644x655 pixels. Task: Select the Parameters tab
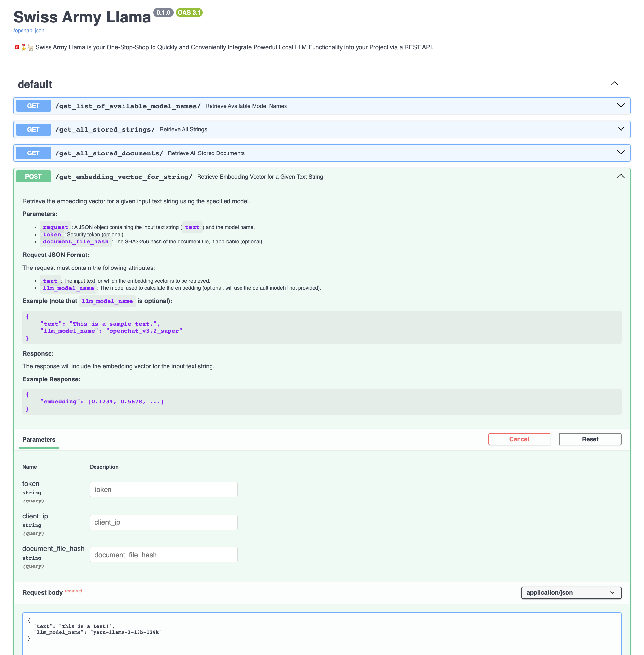[39, 439]
